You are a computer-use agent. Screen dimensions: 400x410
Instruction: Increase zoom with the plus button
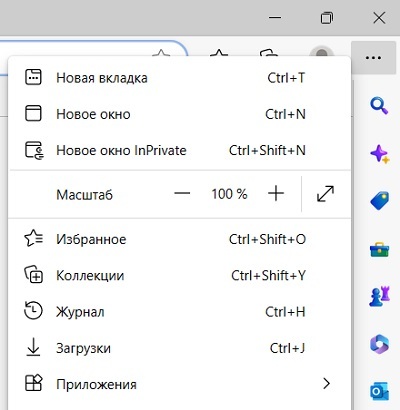pyautogui.click(x=276, y=193)
